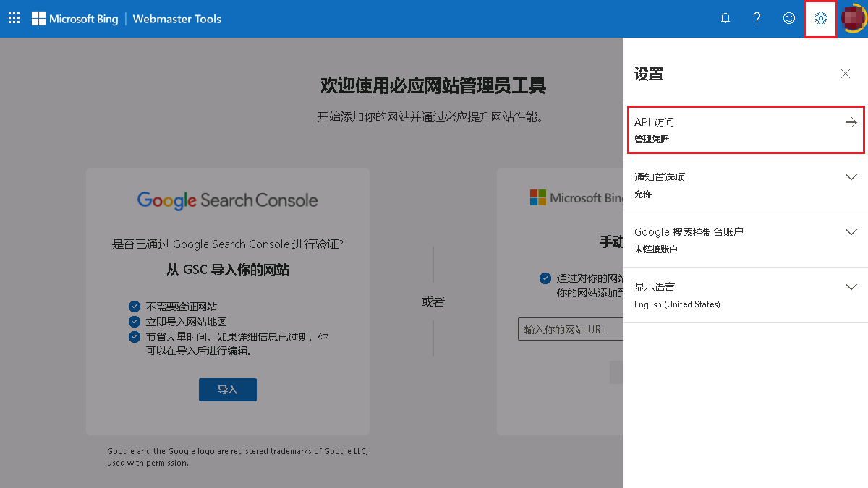Close the 设置 panel
Viewport: 868px width, 488px height.
tap(846, 74)
